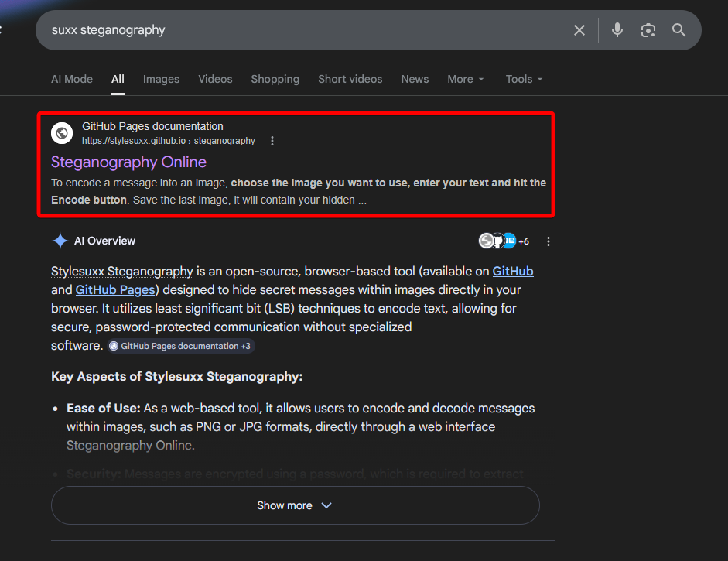This screenshot has height=561, width=728.
Task: Switch to the Videos tab
Action: tap(215, 79)
